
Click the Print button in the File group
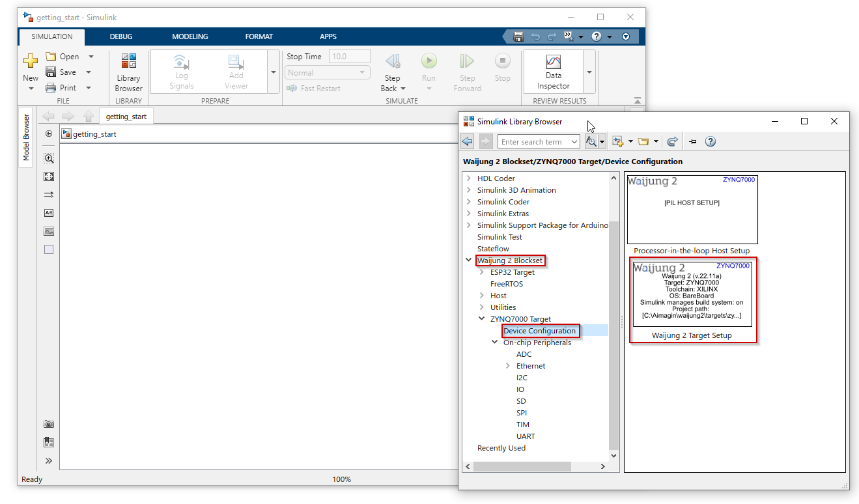click(61, 88)
